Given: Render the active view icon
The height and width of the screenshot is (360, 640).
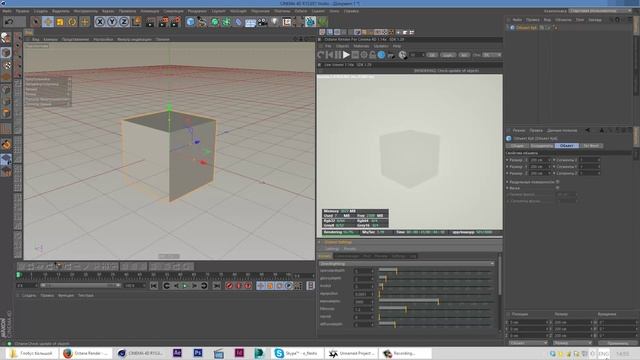Looking at the screenshot, I should point(150,22).
